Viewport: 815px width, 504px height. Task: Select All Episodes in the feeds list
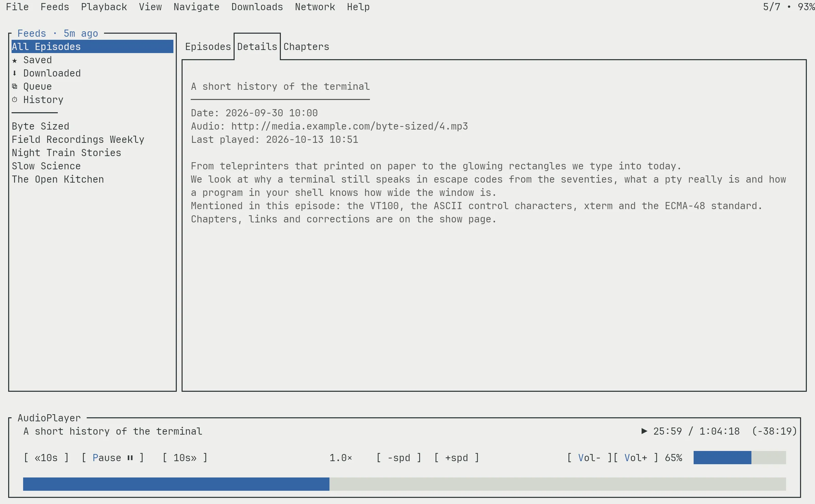click(x=92, y=47)
